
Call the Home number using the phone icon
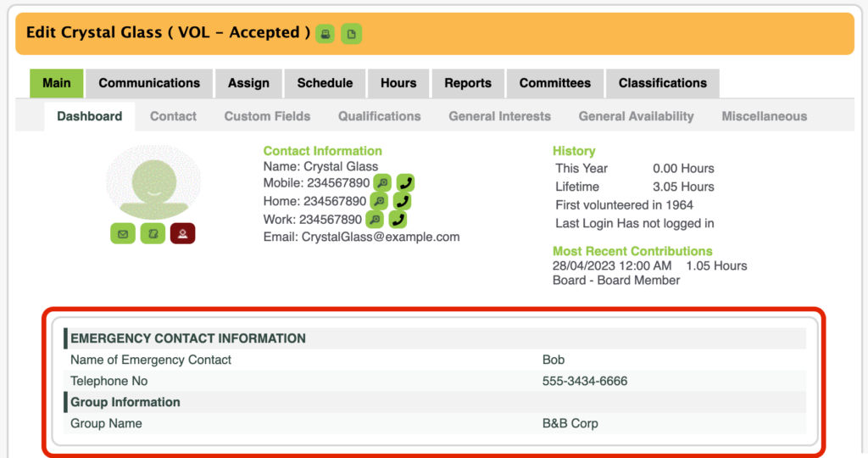point(402,201)
